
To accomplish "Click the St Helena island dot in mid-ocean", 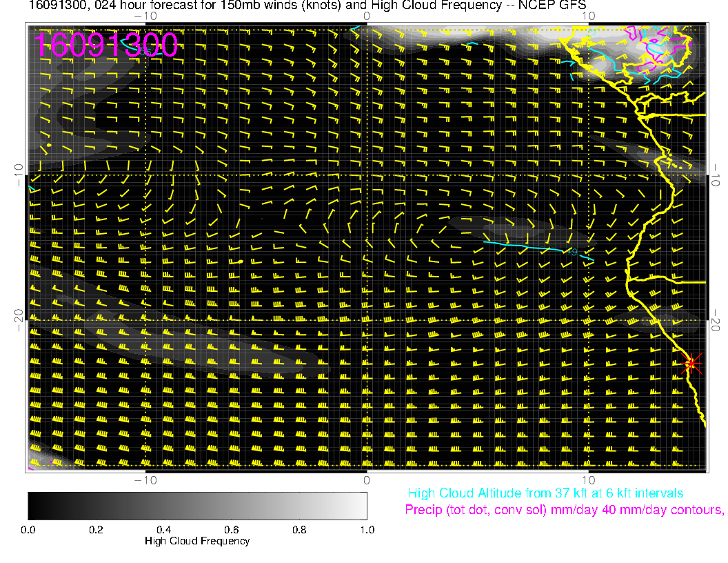I will pos(240,262).
